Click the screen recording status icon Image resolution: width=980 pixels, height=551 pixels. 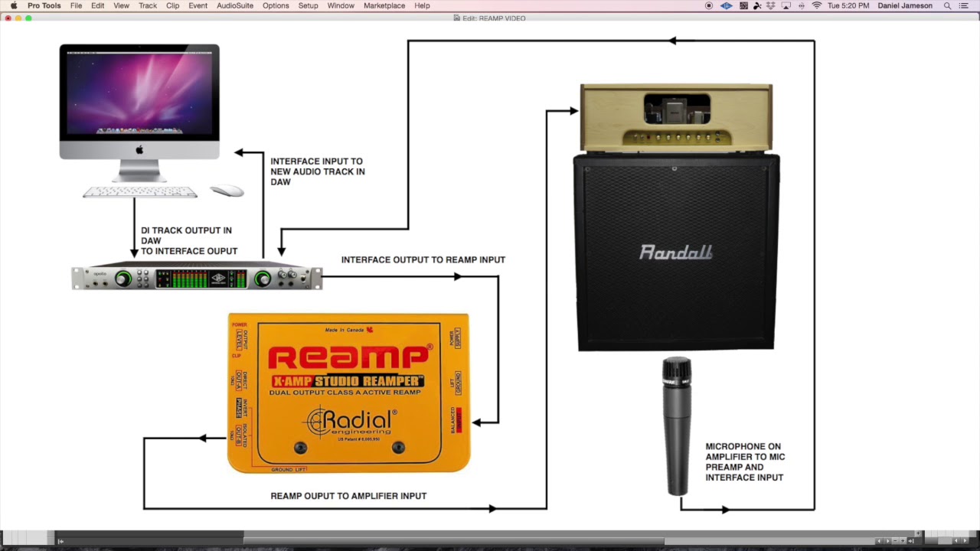[x=709, y=5]
